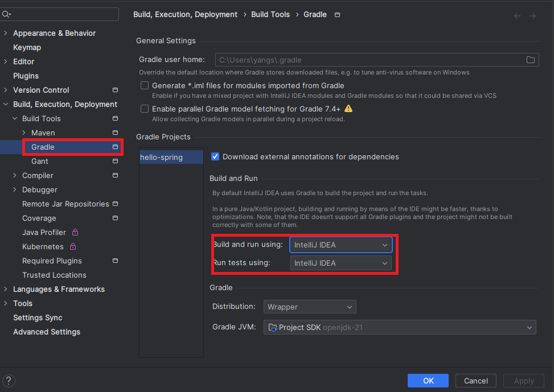The image size is (554, 392).
Task: Expand Appearance & Behavior section
Action: tap(5, 33)
